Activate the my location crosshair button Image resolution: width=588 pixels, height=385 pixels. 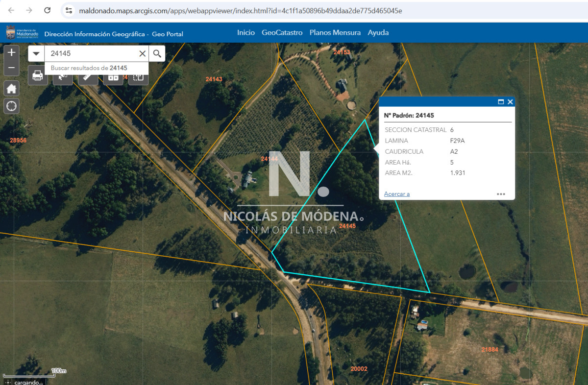click(11, 106)
